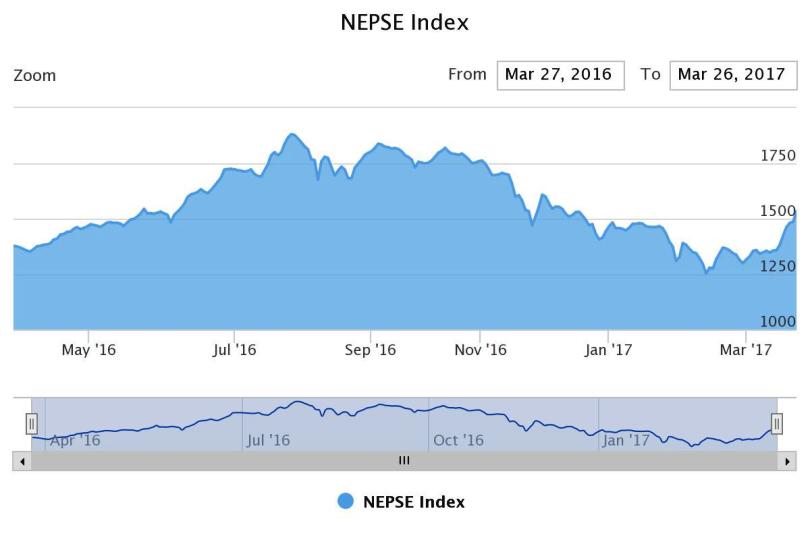Click the blue NEPSE Index legend marker
The height and width of the screenshot is (540, 810).
[x=346, y=502]
